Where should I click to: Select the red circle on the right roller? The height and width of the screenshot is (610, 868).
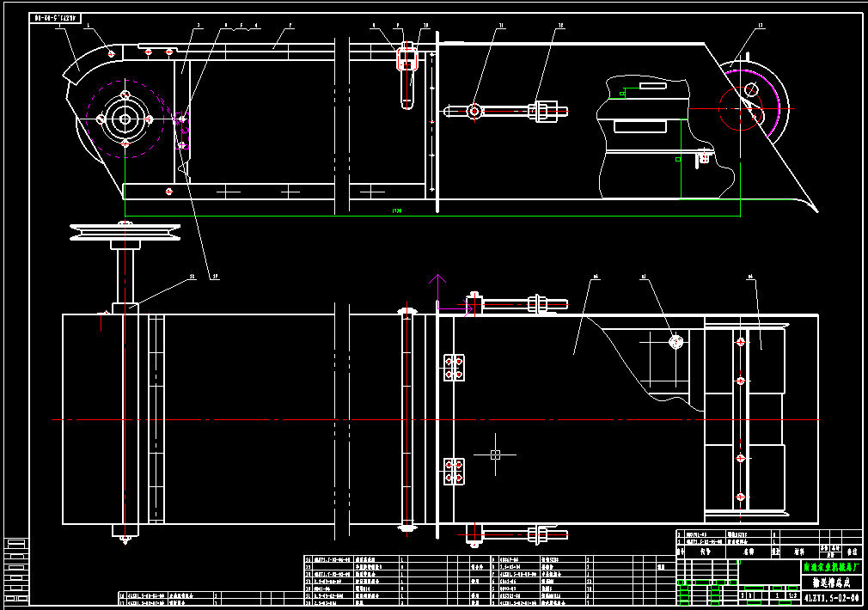[741, 108]
